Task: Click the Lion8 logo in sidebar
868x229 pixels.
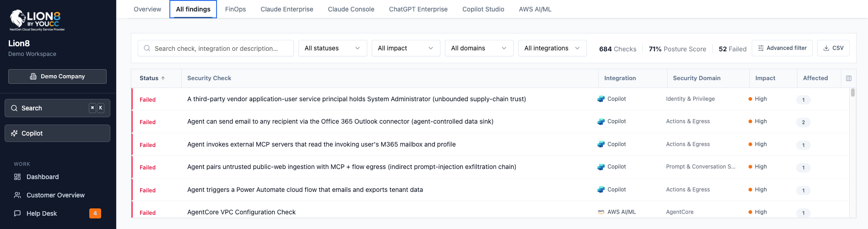Action: [37, 20]
